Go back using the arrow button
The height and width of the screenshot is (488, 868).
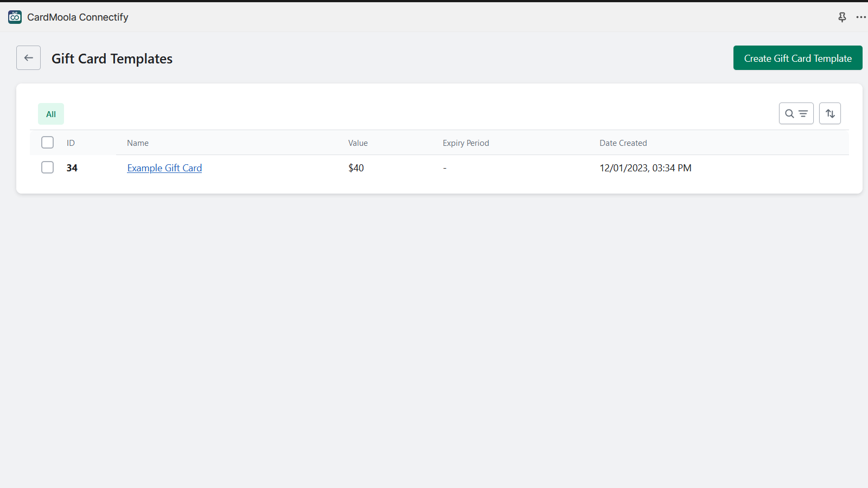(x=28, y=58)
